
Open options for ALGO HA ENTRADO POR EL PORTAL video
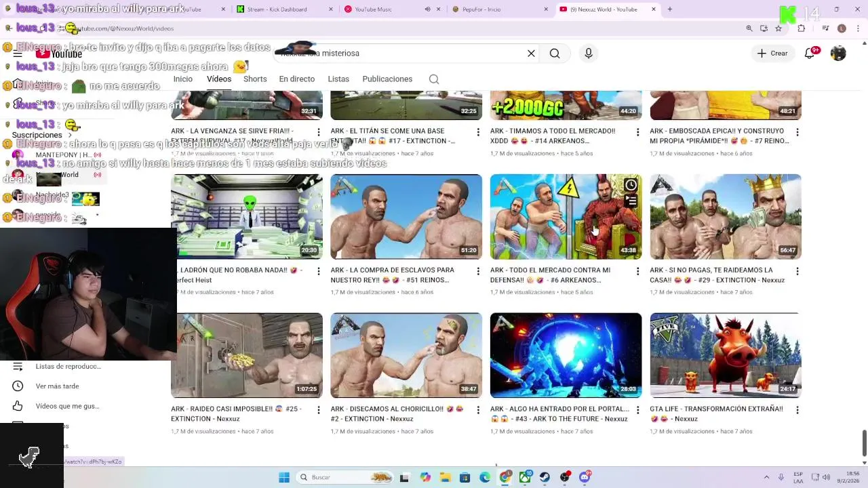coord(637,410)
